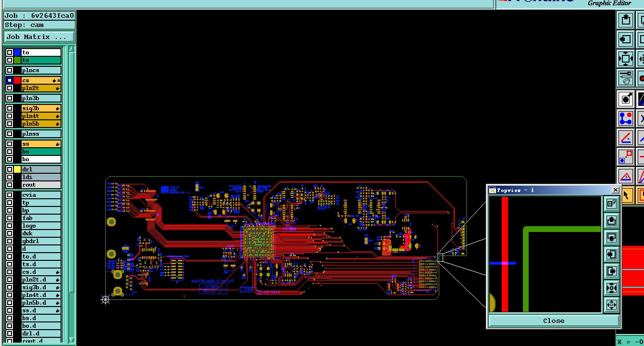Select the 'pln4t' layer name

41,116
